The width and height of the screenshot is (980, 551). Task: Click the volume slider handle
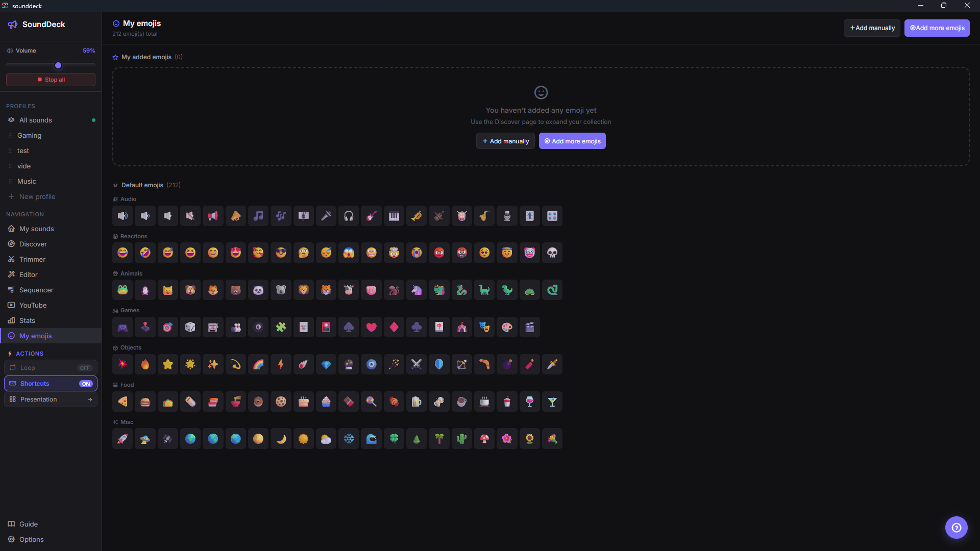point(58,65)
